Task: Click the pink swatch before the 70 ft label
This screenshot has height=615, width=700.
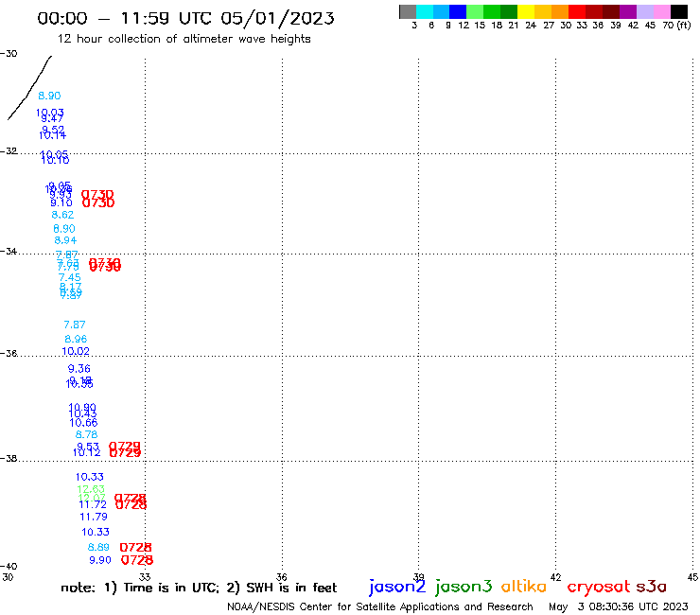Action: pos(661,11)
